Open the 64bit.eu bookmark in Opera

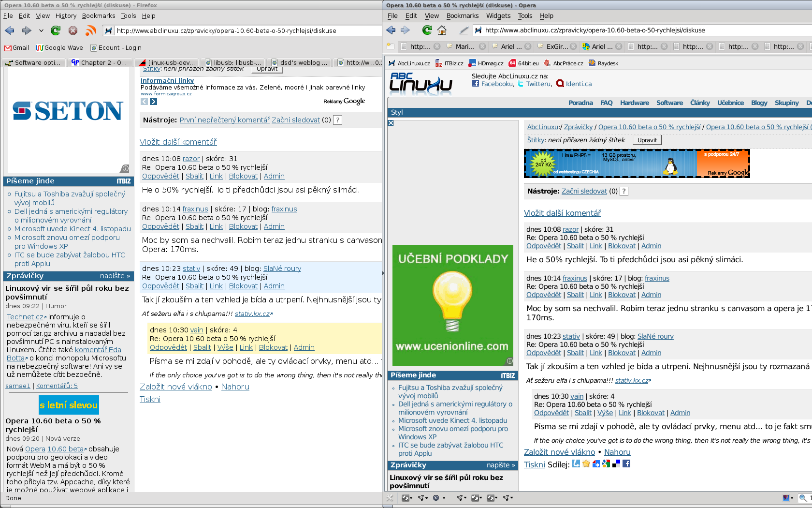[523, 63]
